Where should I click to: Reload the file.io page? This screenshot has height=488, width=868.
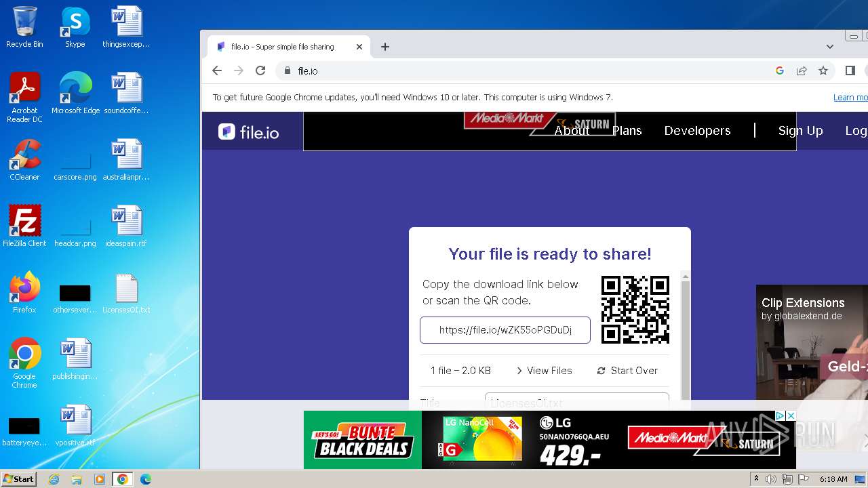pos(260,70)
